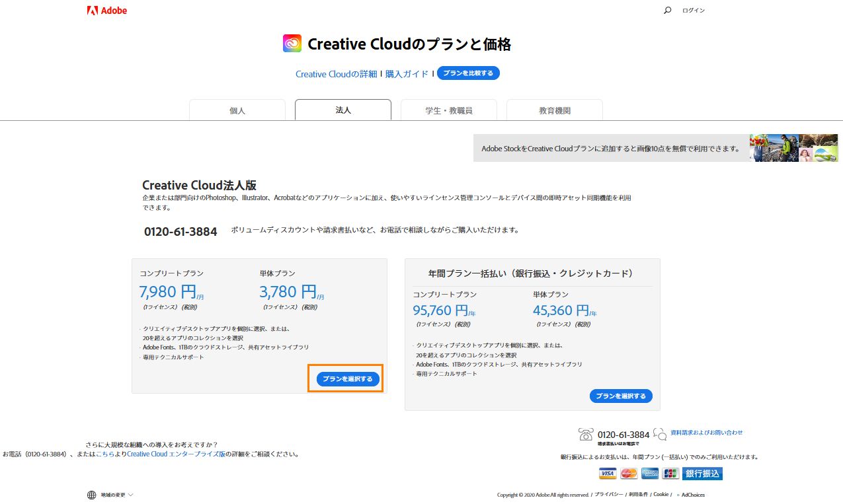The image size is (843, 504).
Task: Click the blue 銀行振込 badge
Action: pyautogui.click(x=702, y=474)
